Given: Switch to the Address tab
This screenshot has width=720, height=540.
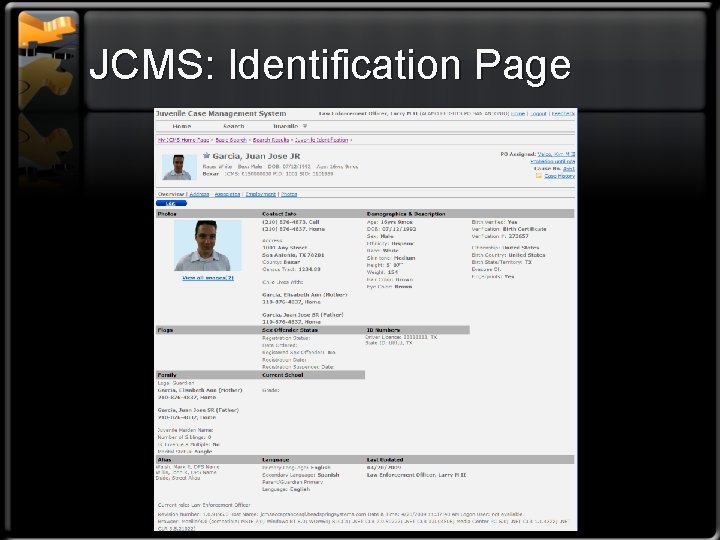Looking at the screenshot, I should (199, 194).
